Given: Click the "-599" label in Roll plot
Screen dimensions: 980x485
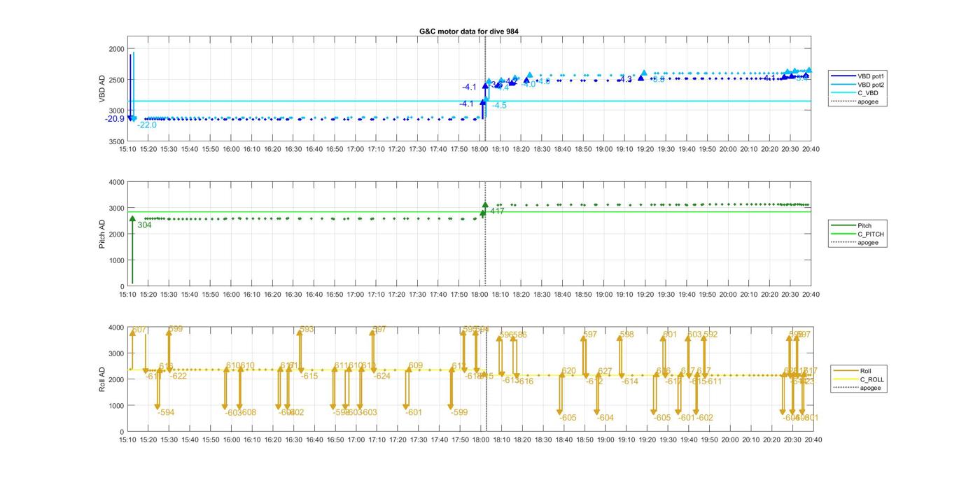Looking at the screenshot, I should [x=459, y=412].
